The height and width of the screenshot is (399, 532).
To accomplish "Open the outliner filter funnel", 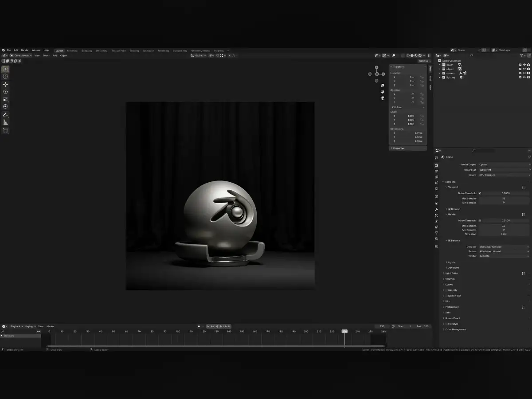I will (x=521, y=55).
